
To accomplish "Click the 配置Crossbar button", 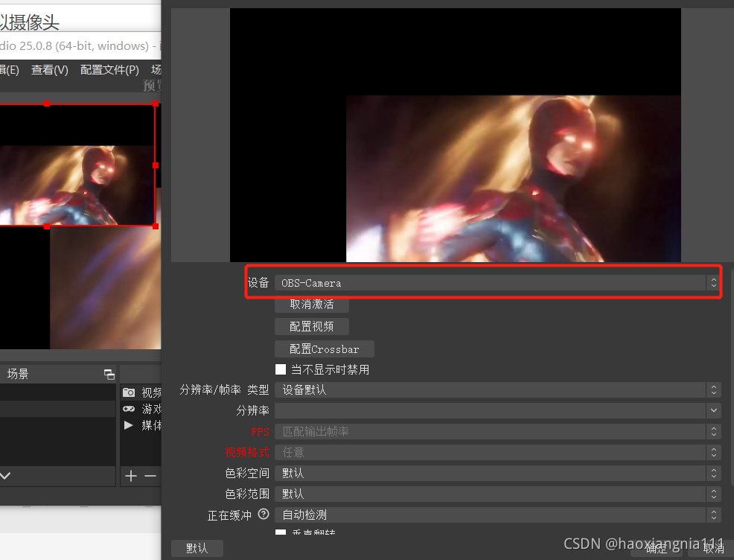I will tap(325, 349).
